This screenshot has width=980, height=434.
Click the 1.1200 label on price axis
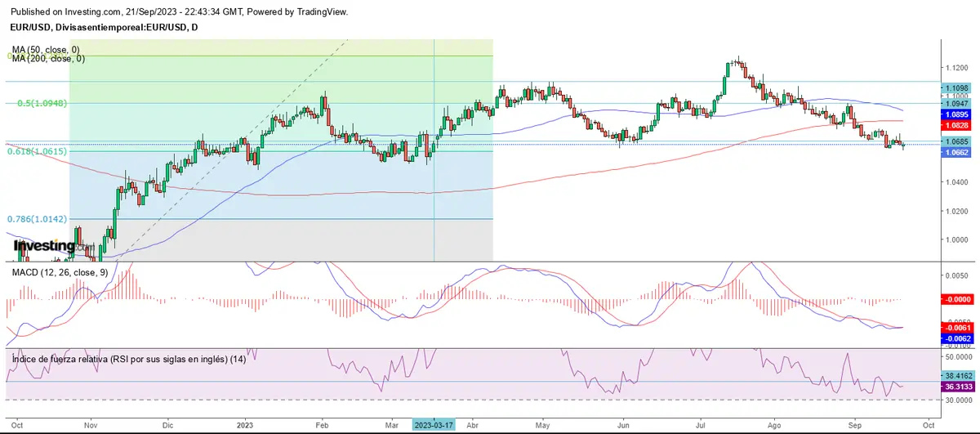[x=953, y=67]
